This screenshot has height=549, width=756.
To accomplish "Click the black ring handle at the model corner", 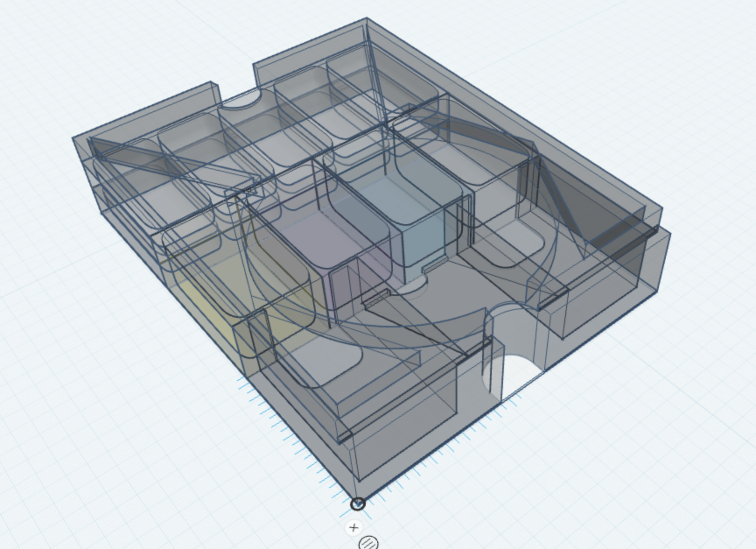I will pyautogui.click(x=358, y=504).
